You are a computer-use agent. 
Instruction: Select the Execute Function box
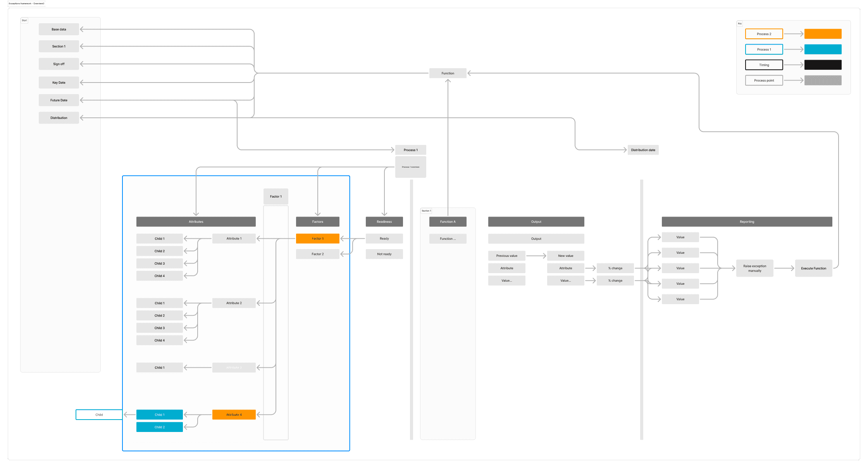813,268
